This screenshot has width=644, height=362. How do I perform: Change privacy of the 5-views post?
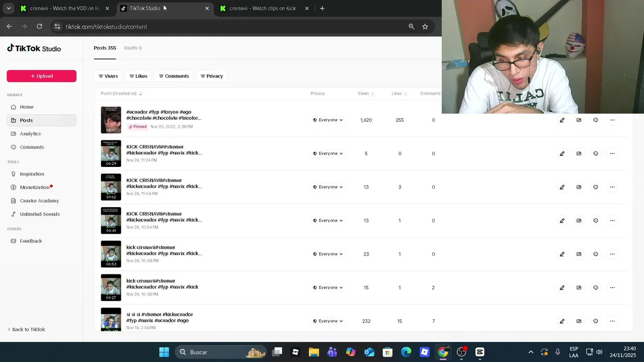tap(328, 153)
